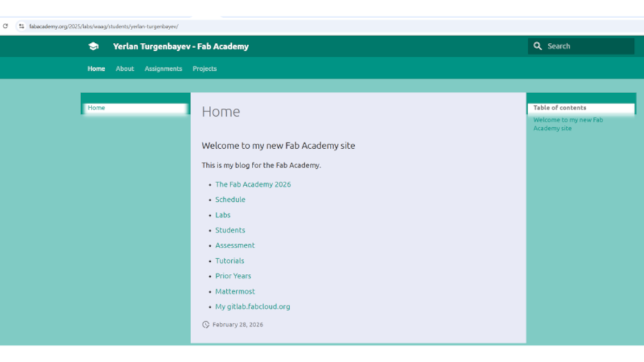
Task: Click the clock icon beside the date
Action: (206, 325)
